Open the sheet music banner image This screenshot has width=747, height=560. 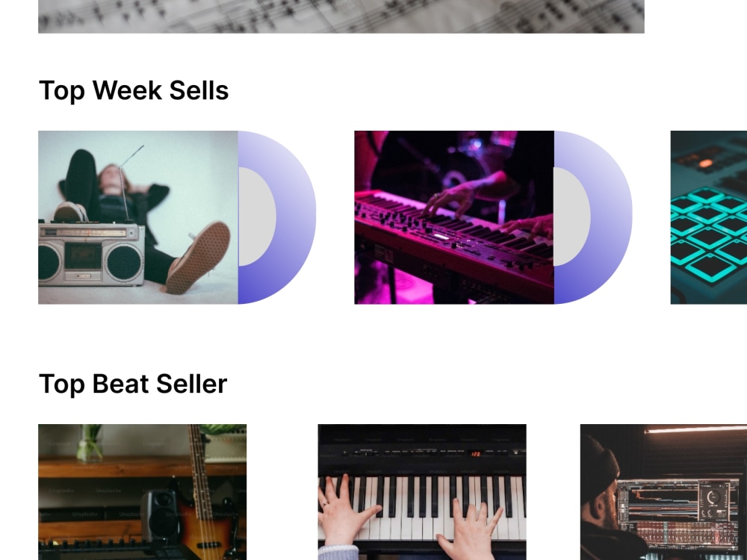coord(341,16)
